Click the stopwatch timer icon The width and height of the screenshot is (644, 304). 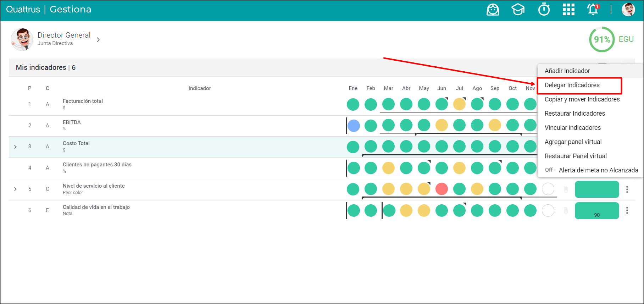[x=544, y=10]
